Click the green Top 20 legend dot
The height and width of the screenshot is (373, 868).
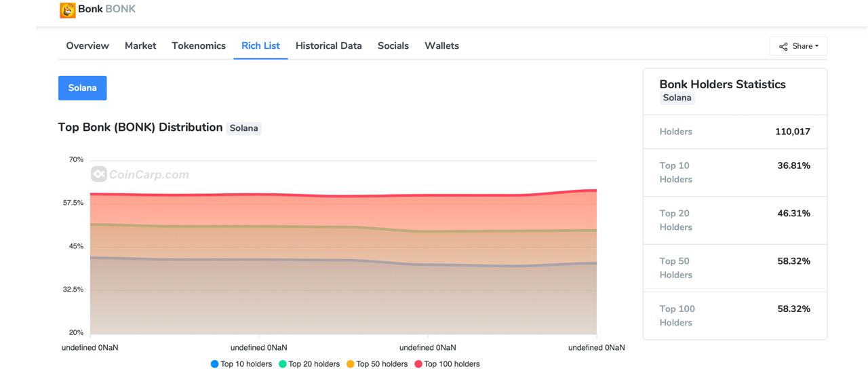283,364
